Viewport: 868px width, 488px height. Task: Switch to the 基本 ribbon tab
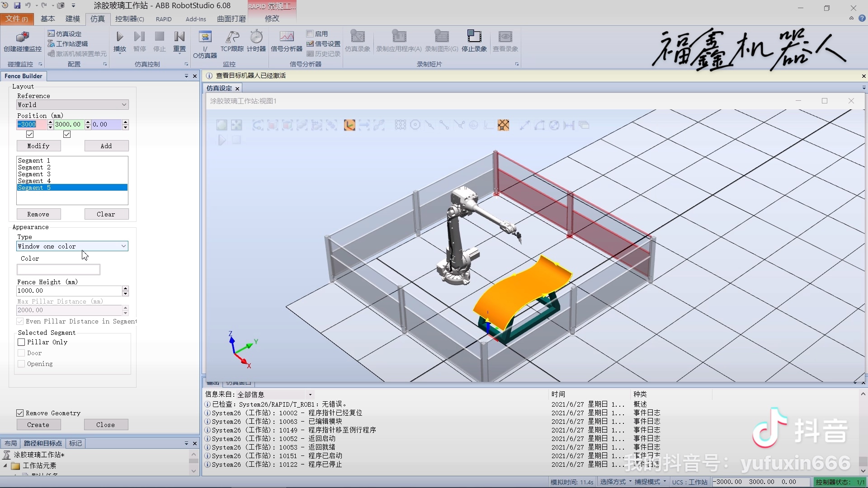[47, 19]
